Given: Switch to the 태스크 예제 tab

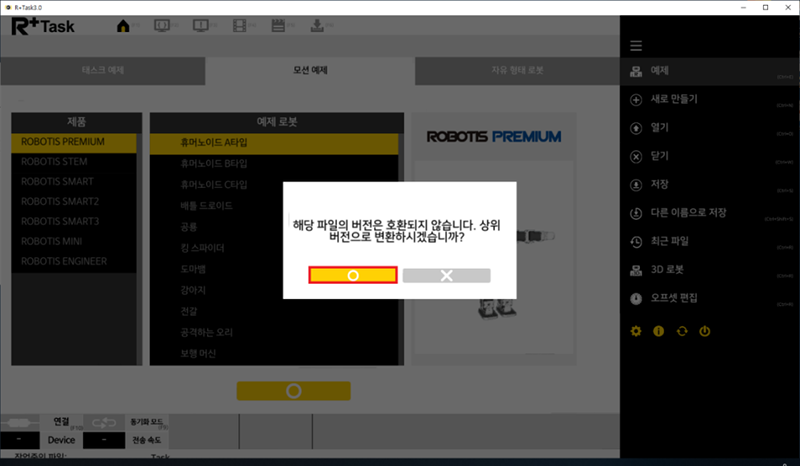Looking at the screenshot, I should (x=103, y=71).
